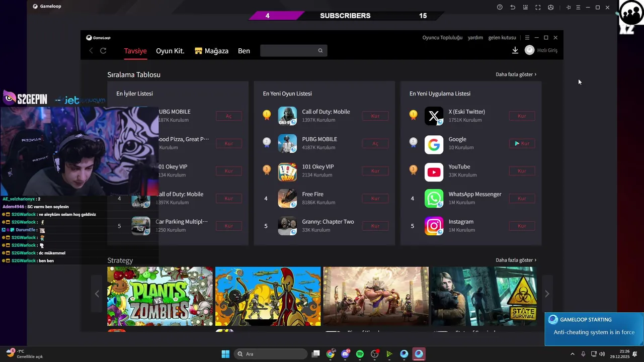This screenshot has width=644, height=362.
Task: Install Google with the play Kur button
Action: (522, 143)
